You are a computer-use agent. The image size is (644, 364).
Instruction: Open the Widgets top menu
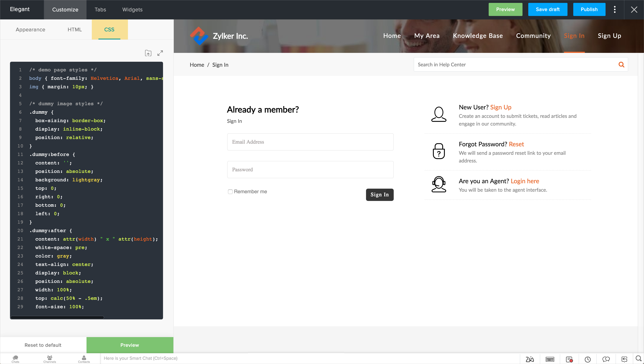pyautogui.click(x=132, y=9)
